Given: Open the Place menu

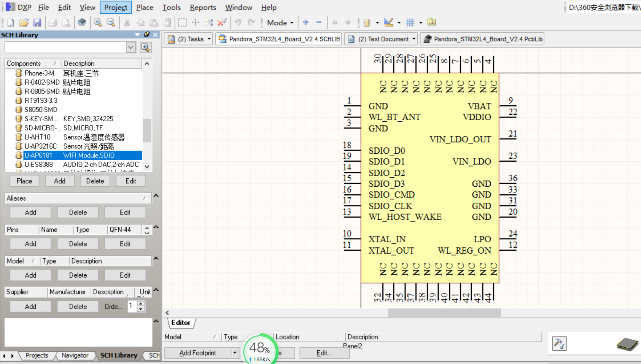Looking at the screenshot, I should pyautogui.click(x=145, y=7).
